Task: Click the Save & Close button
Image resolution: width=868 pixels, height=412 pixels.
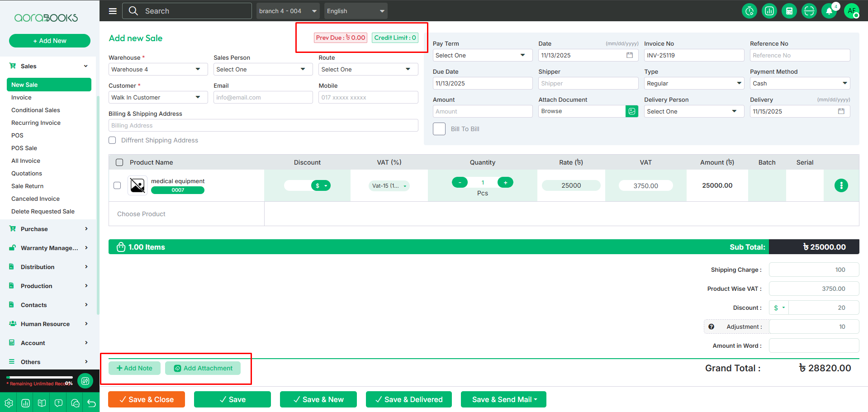Action: click(147, 399)
